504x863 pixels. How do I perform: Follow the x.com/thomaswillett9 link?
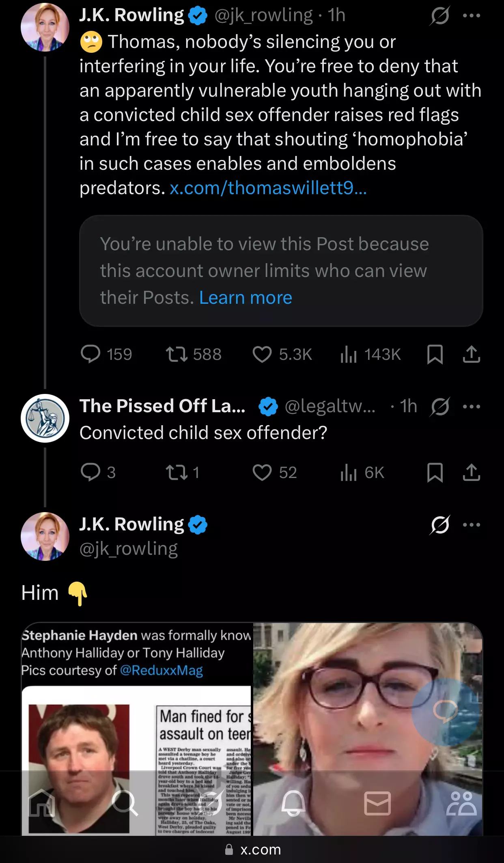pos(268,188)
